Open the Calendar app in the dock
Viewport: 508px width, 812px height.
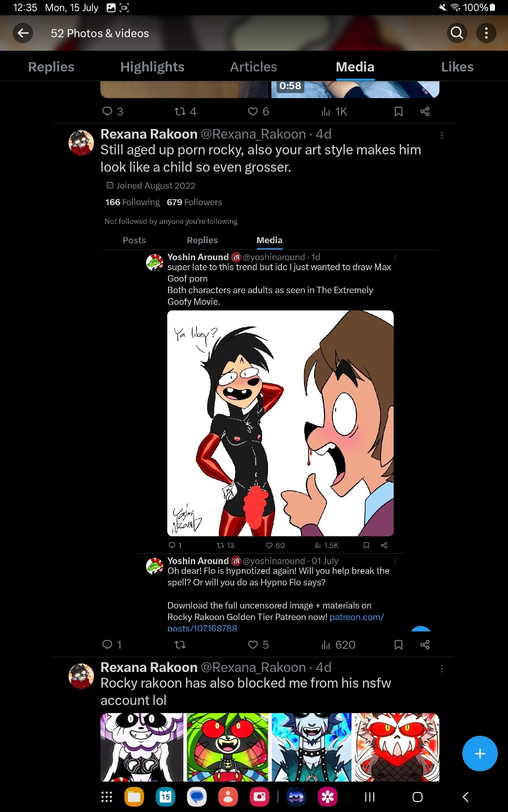coord(166,797)
